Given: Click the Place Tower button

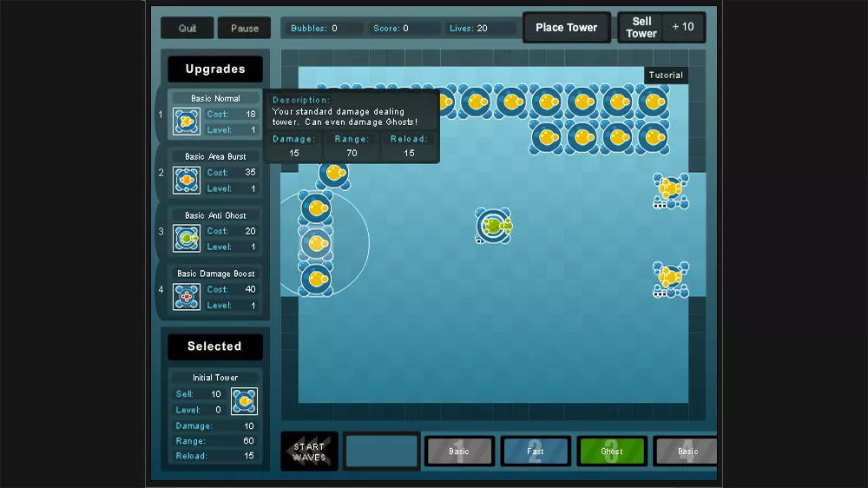Looking at the screenshot, I should (x=566, y=27).
